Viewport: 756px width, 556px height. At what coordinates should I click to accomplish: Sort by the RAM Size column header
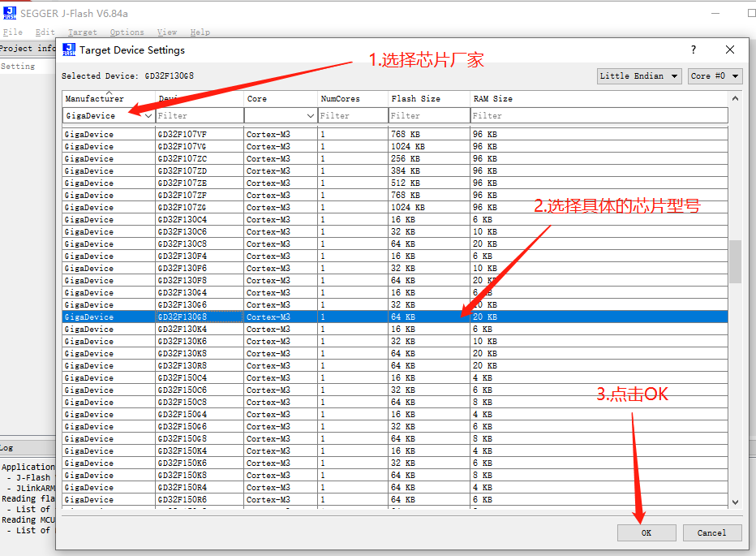point(599,98)
